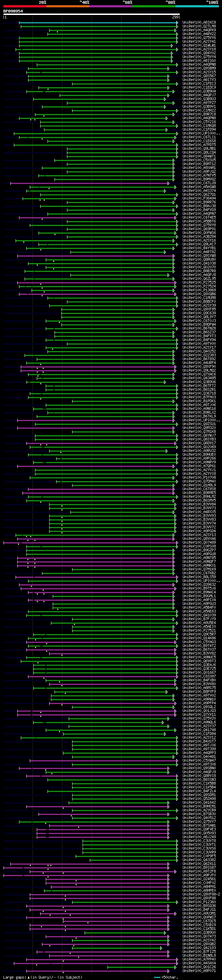Click UniRef100_B9R7C8 label
Image resolution: width=222 pixels, height=980 pixels.
(x=199, y=114)
